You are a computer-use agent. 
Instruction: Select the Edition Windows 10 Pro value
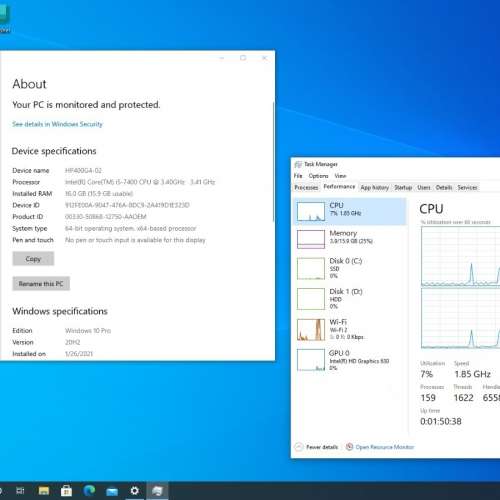(x=88, y=331)
